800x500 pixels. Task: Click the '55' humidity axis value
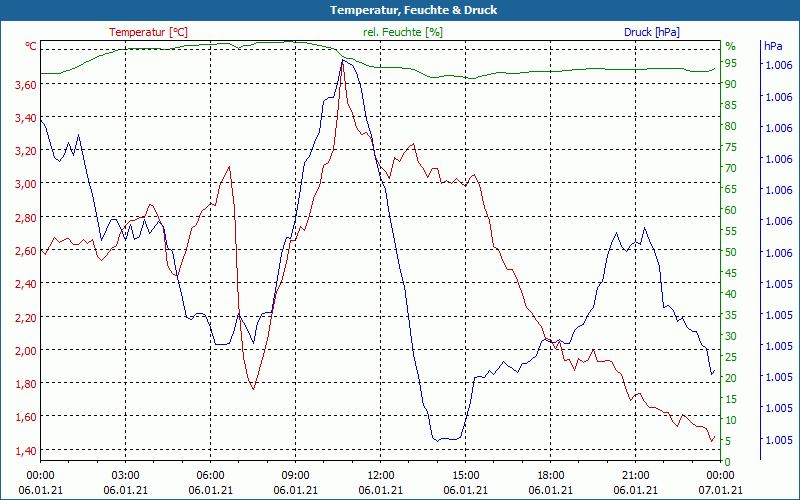(731, 231)
